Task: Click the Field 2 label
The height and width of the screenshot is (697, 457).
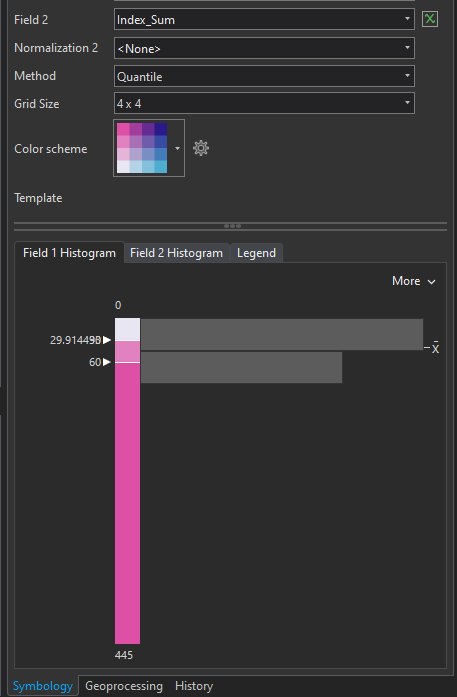Action: 31,20
